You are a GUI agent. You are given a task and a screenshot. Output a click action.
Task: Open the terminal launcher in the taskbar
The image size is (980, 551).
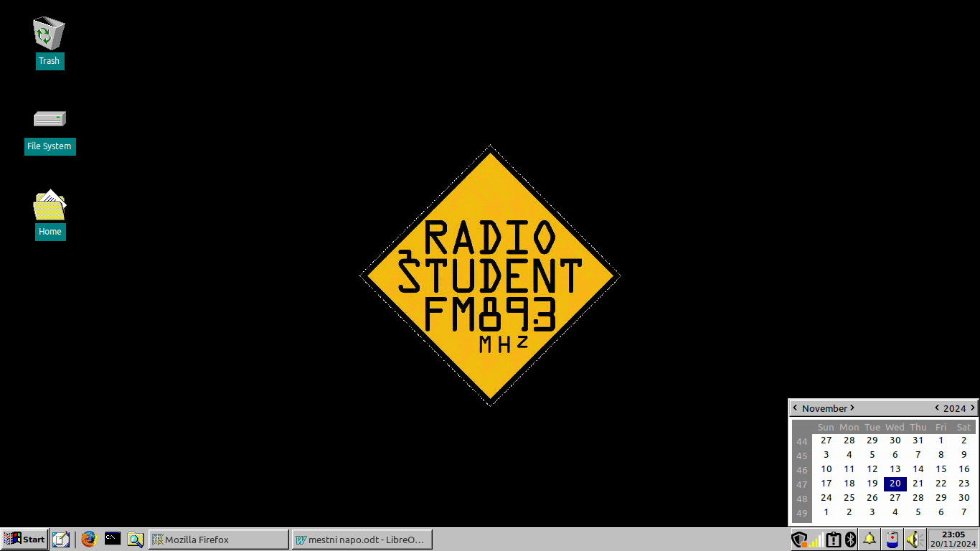click(x=113, y=539)
